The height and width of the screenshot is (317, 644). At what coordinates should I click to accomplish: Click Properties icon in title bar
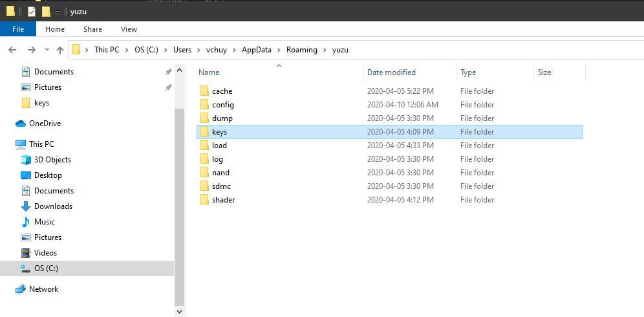click(x=32, y=12)
